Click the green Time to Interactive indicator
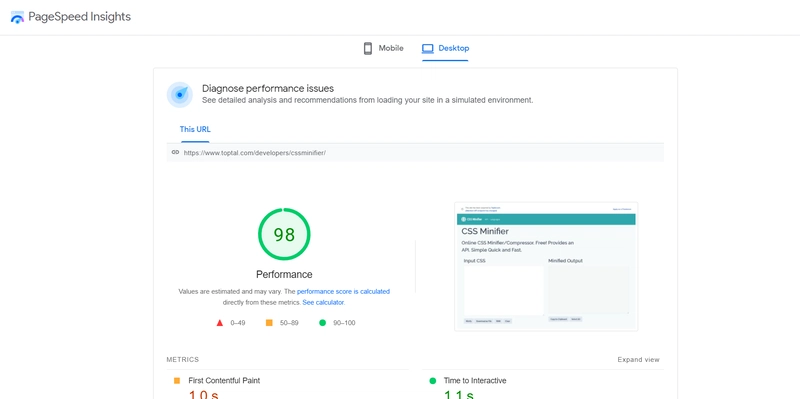The image size is (800, 399). 433,381
